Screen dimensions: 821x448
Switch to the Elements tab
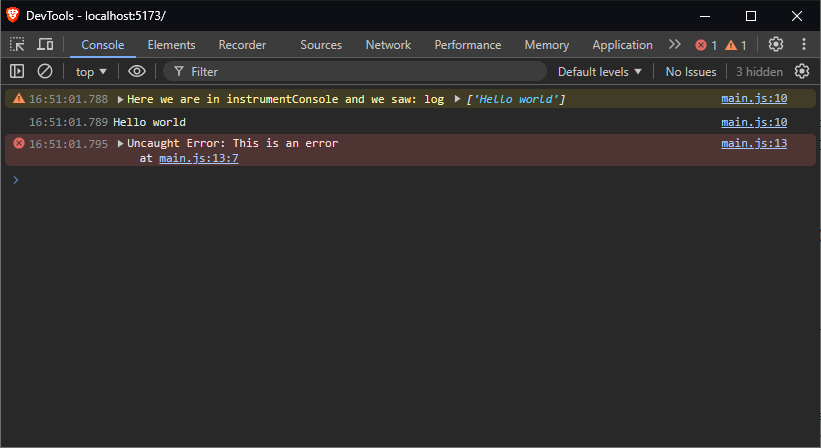[x=171, y=44]
